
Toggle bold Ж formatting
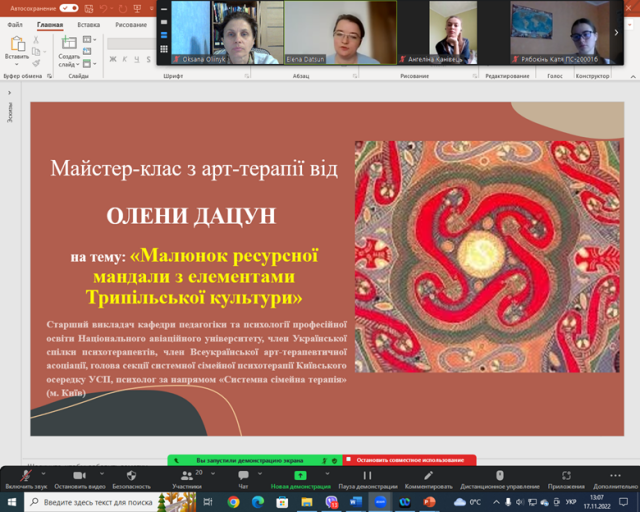[x=113, y=60]
